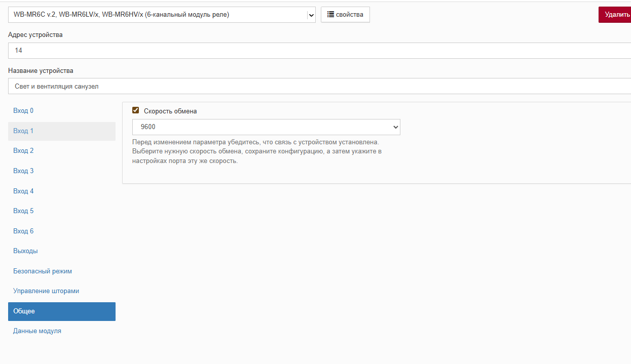Open the Данные модуля tab

tap(37, 331)
